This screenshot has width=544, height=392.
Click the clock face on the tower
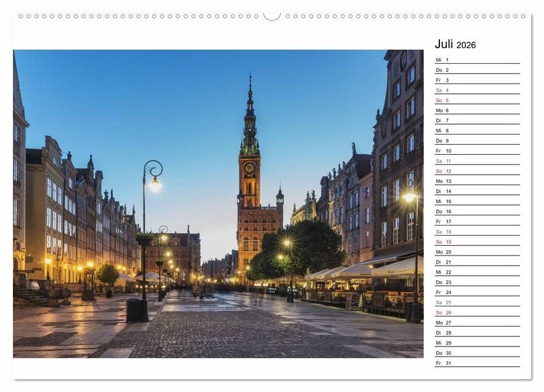coord(250,167)
